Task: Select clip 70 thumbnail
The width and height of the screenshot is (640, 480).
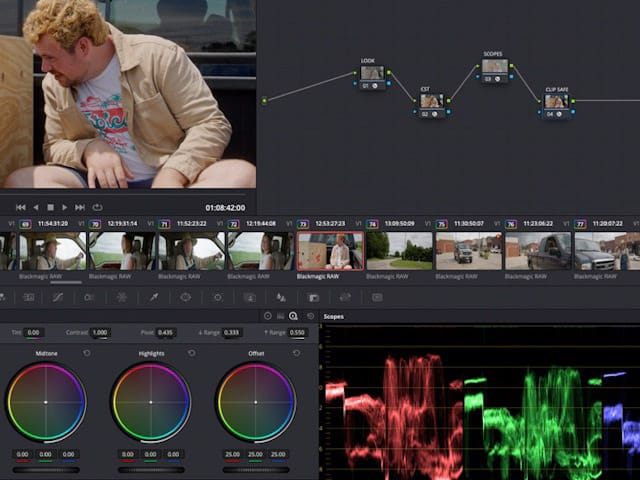Action: pos(122,251)
